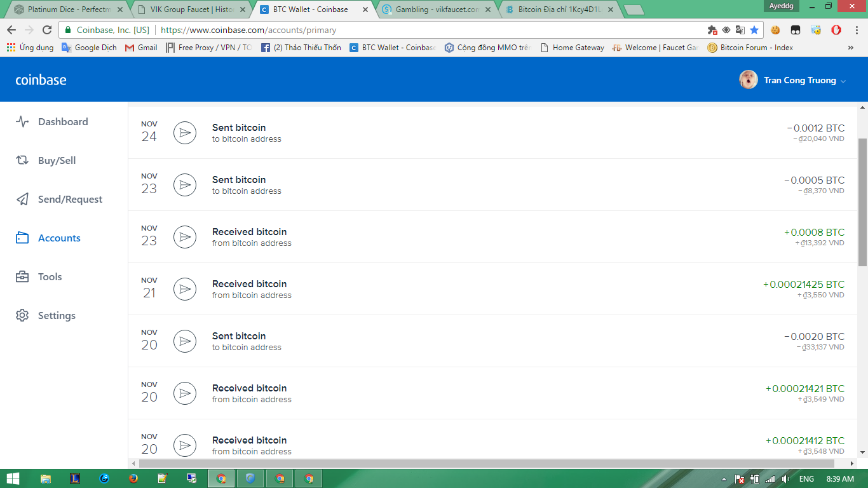
Task: Open the Windows Start menu
Action: coord(12,478)
